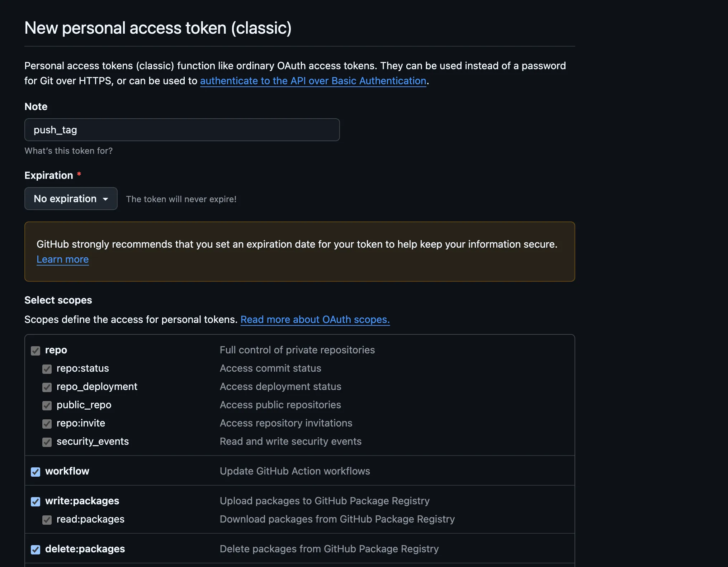
Task: Open Read more about OAuth scopes
Action: pyautogui.click(x=315, y=319)
